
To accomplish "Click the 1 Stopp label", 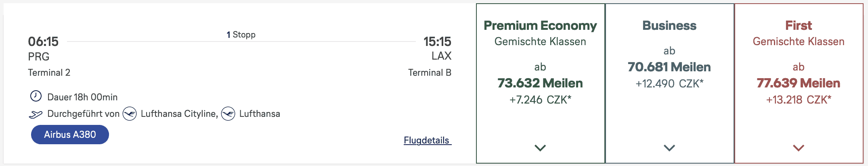I will [241, 35].
